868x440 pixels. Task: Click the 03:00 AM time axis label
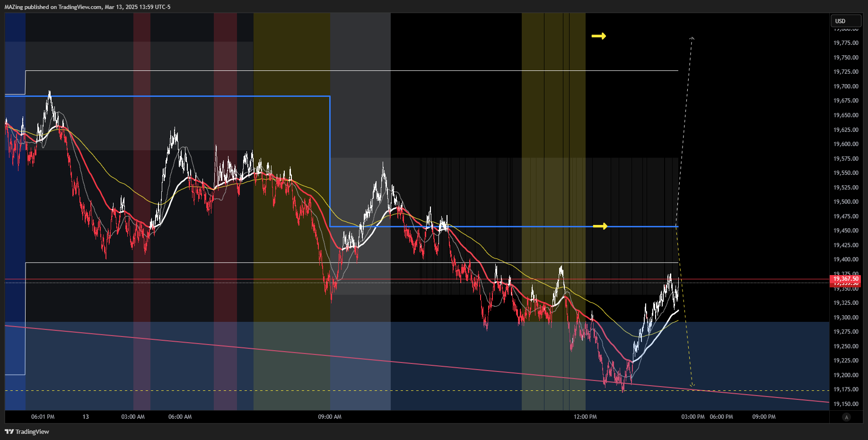coord(133,417)
